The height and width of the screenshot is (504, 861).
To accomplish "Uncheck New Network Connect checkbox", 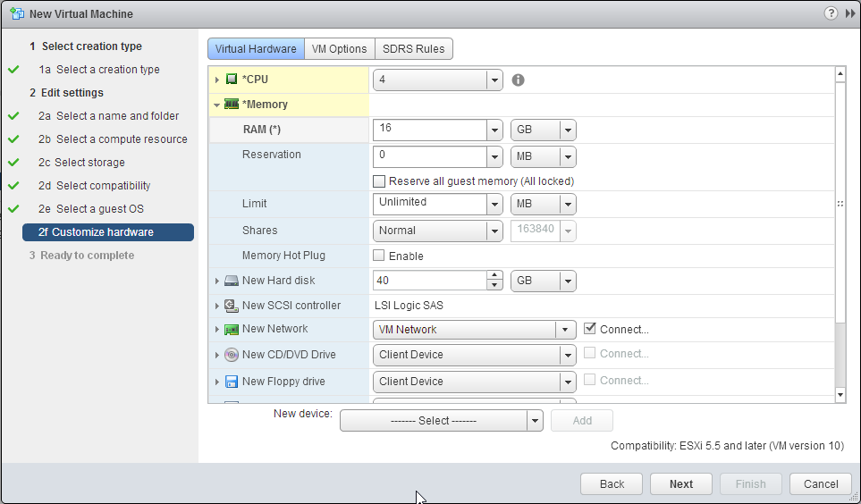I will pyautogui.click(x=590, y=328).
